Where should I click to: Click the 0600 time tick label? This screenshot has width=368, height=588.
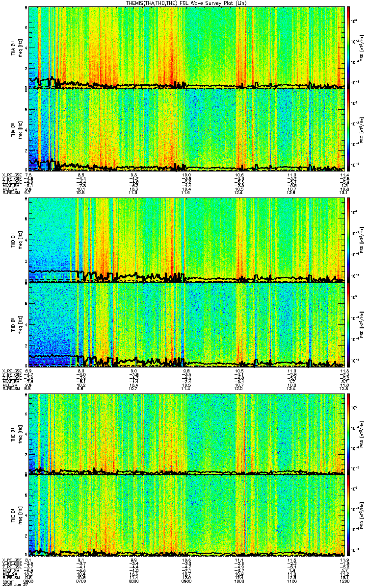pos(29,580)
